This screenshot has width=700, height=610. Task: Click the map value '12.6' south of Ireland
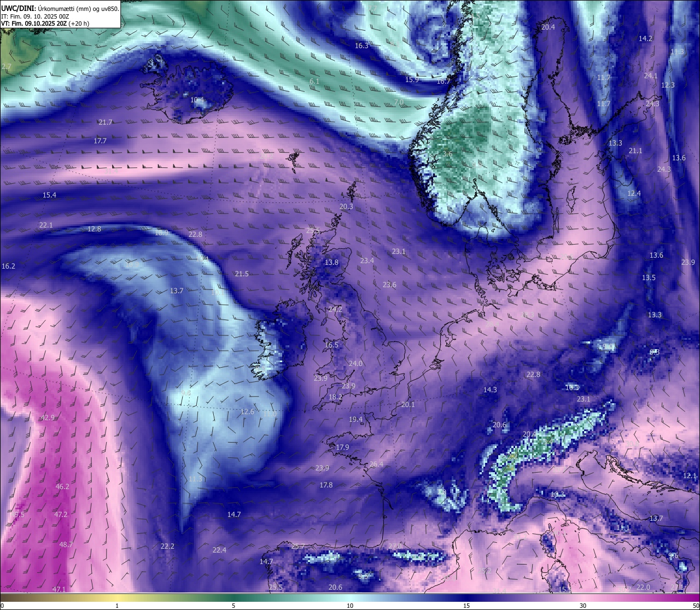(247, 411)
